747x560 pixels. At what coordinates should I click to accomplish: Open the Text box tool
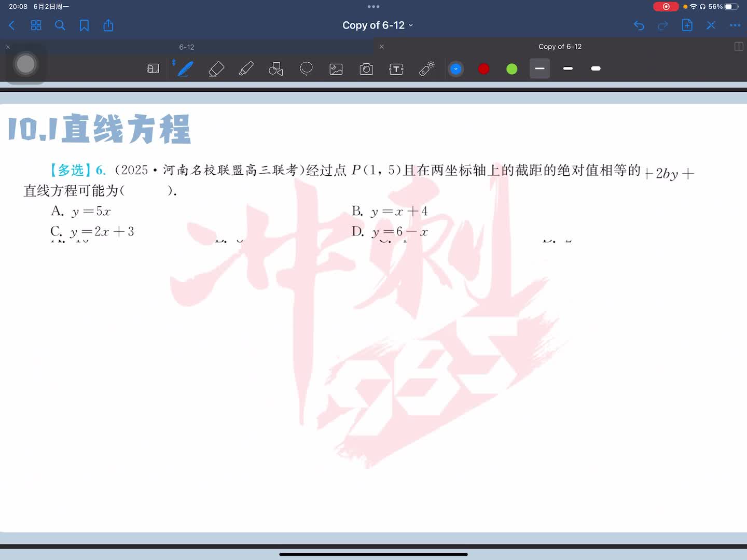pyautogui.click(x=396, y=68)
